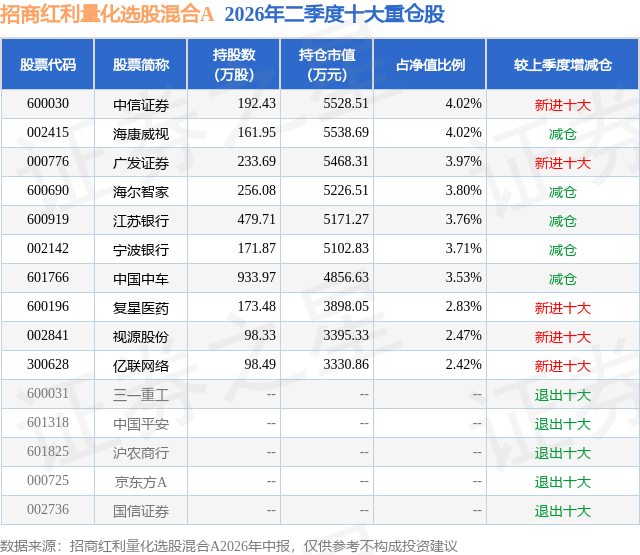Open 海尔智家 stock entry
This screenshot has width=640, height=555.
pos(141,192)
